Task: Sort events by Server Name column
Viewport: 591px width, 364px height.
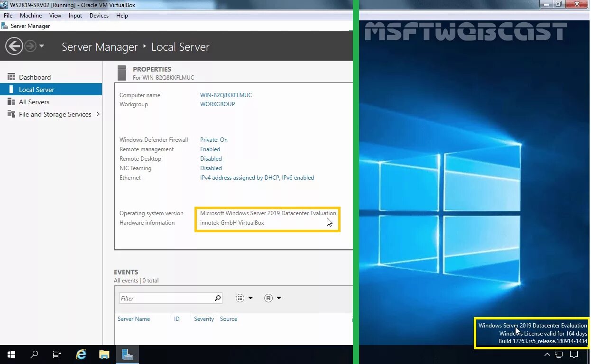Action: tap(134, 319)
